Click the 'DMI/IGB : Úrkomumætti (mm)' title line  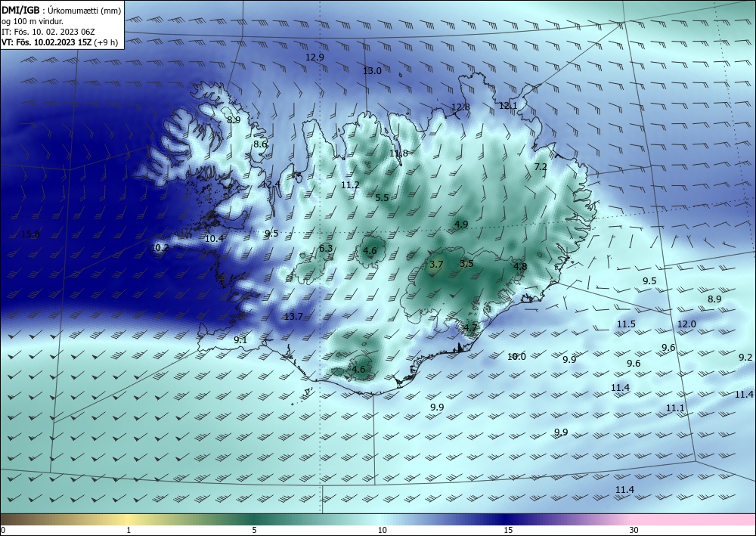coord(62,10)
